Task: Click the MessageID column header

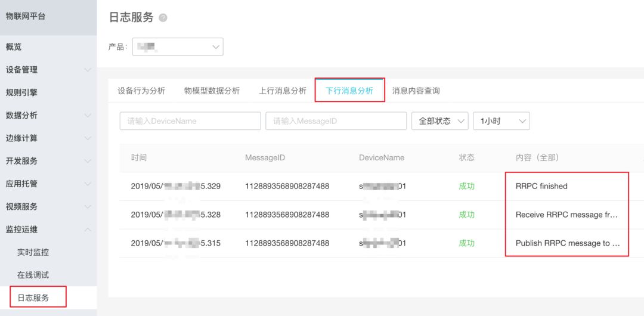Action: pyautogui.click(x=265, y=158)
